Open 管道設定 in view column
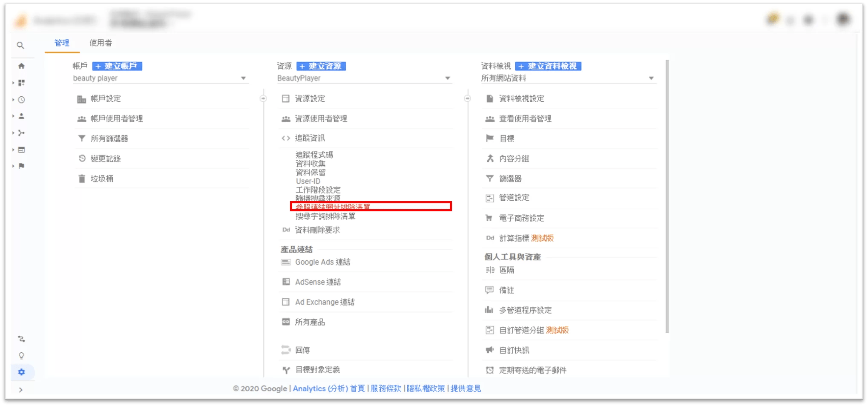 click(x=514, y=198)
